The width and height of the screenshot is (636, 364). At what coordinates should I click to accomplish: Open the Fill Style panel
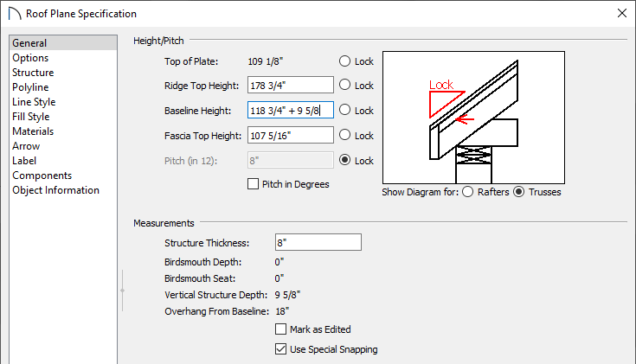pyautogui.click(x=31, y=117)
